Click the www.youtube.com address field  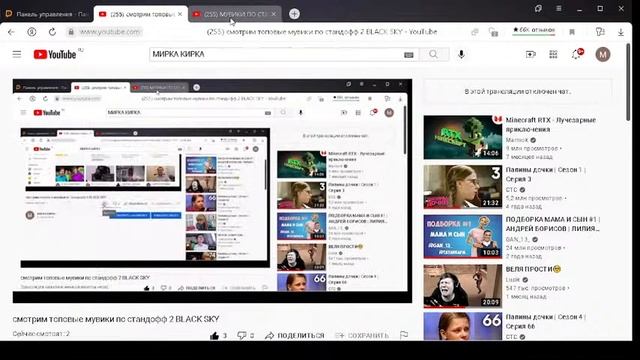(109, 32)
